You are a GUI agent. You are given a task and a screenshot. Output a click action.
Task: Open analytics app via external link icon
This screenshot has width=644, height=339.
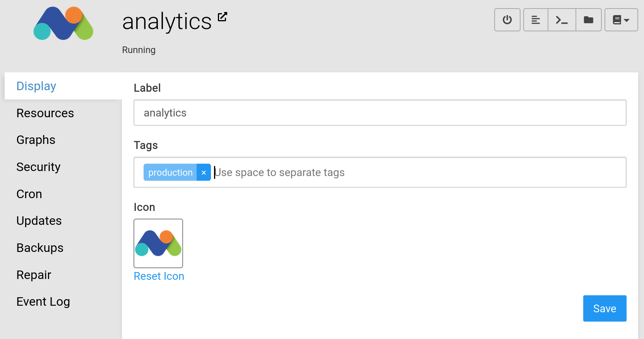[x=222, y=17]
